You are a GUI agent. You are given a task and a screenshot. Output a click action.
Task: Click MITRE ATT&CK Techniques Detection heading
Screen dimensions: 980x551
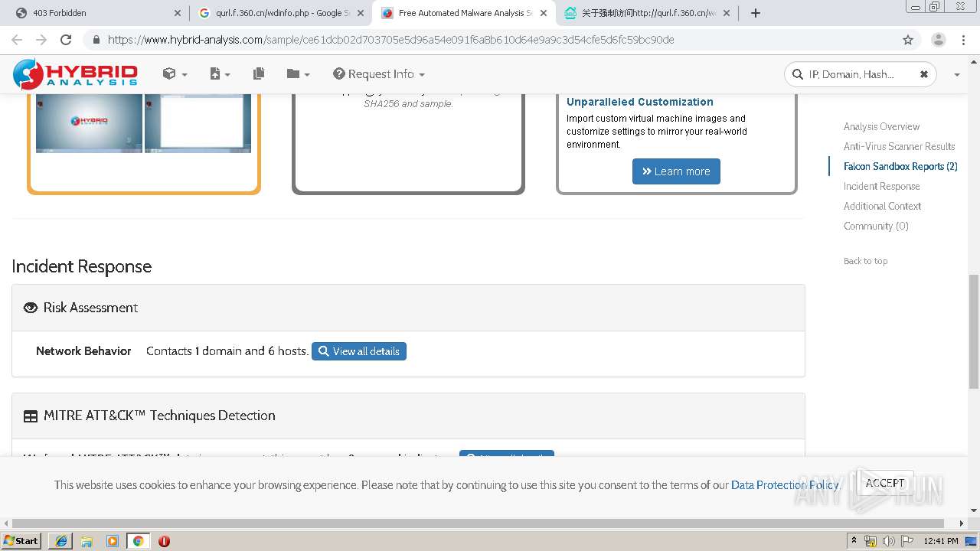[159, 416]
